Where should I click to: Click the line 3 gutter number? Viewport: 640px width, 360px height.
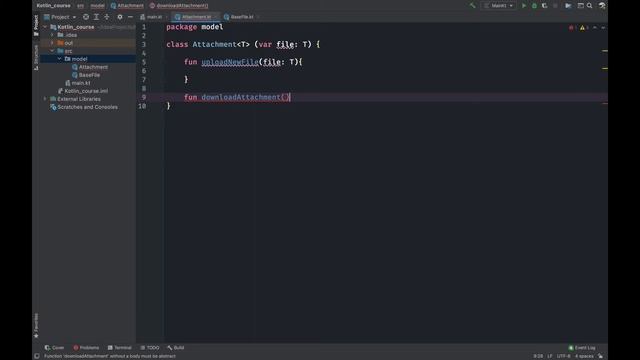click(144, 44)
